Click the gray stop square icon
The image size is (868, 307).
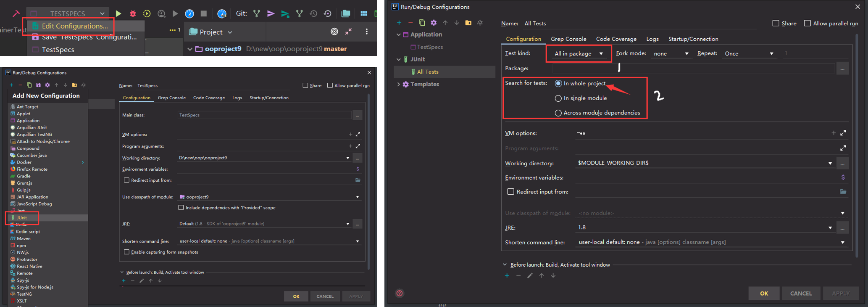point(204,13)
